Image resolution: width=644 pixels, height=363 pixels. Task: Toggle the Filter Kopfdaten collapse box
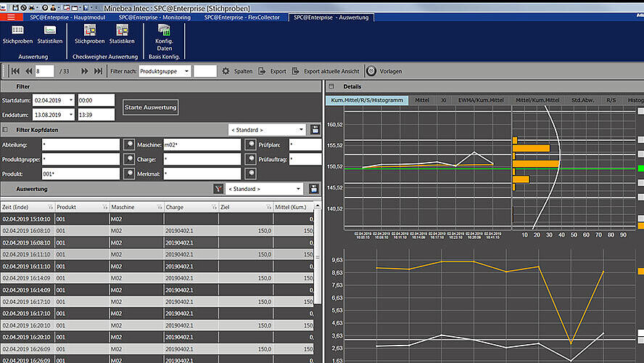tap(5, 129)
